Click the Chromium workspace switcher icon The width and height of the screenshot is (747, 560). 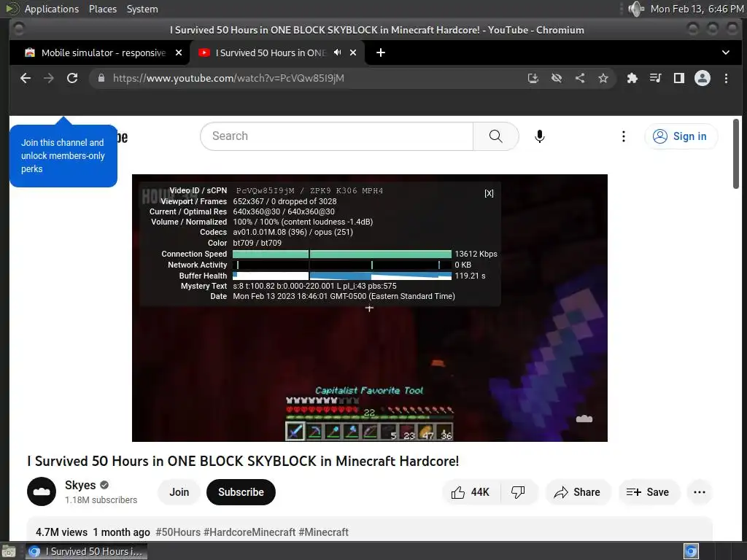point(691,551)
